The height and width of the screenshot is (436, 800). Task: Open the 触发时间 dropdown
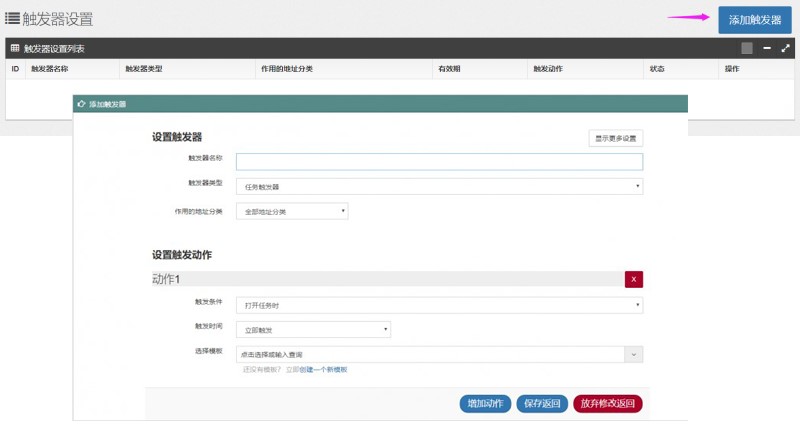click(313, 329)
